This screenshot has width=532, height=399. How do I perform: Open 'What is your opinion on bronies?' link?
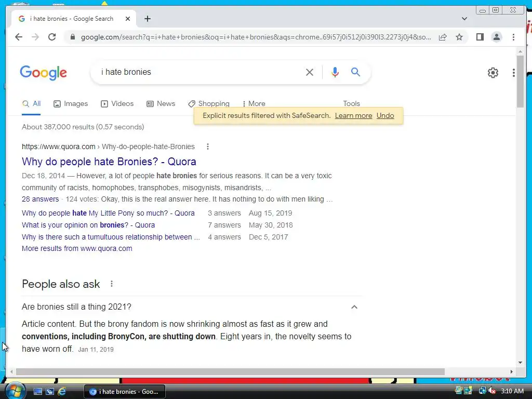click(x=88, y=225)
